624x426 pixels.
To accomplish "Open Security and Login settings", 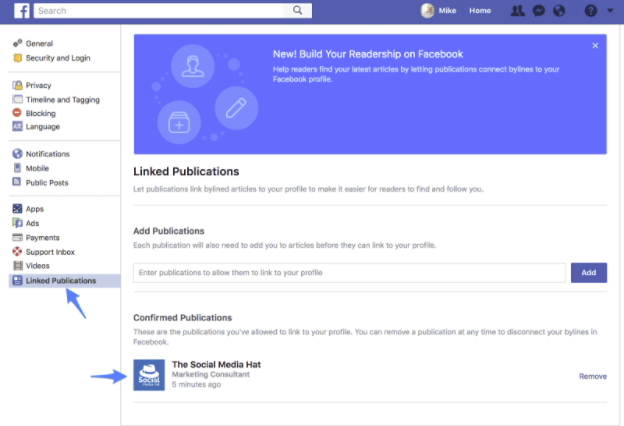I will click(57, 58).
